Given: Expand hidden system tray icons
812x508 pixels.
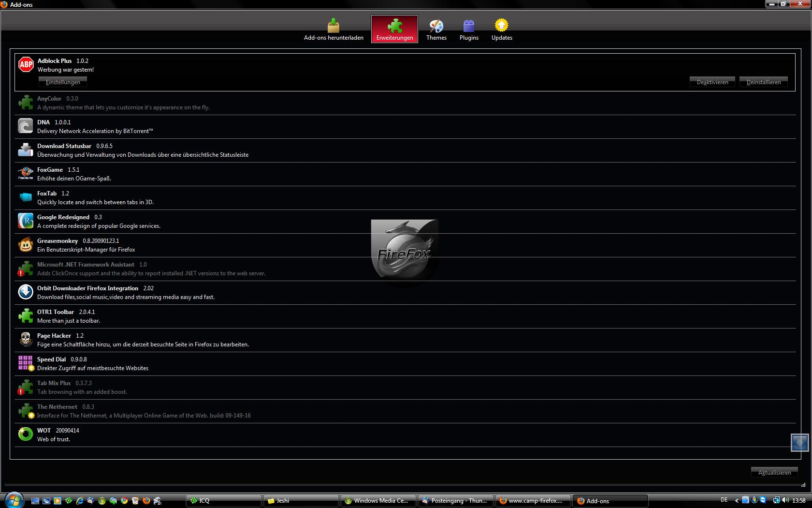Looking at the screenshot, I should point(737,501).
